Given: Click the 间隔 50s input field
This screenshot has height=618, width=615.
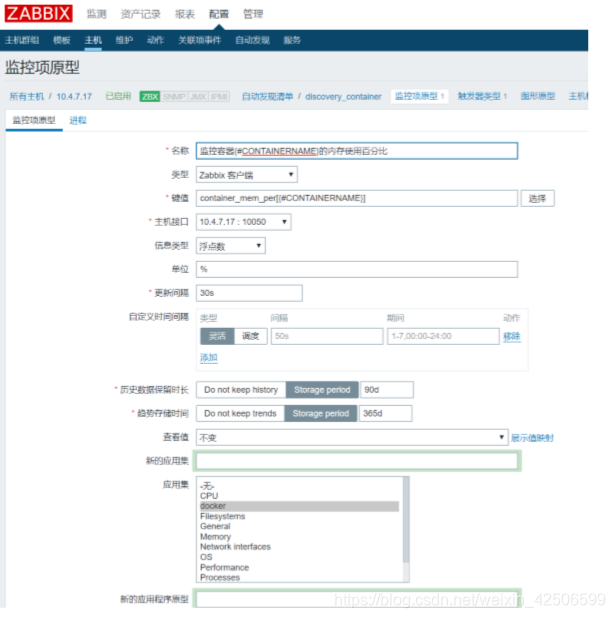Looking at the screenshot, I should click(327, 336).
